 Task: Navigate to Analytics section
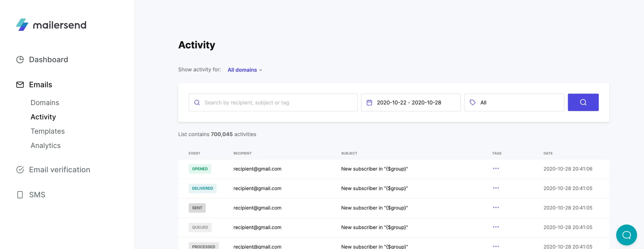(x=46, y=145)
